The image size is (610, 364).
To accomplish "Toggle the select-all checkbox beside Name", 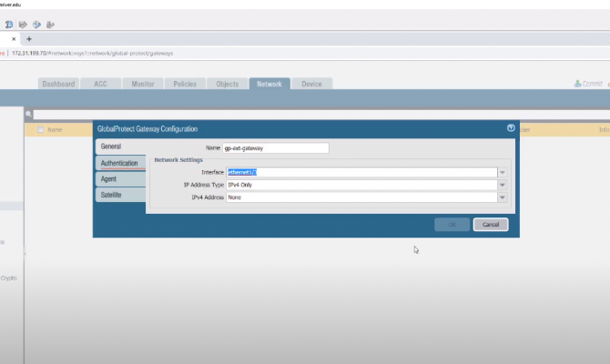I will 40,129.
